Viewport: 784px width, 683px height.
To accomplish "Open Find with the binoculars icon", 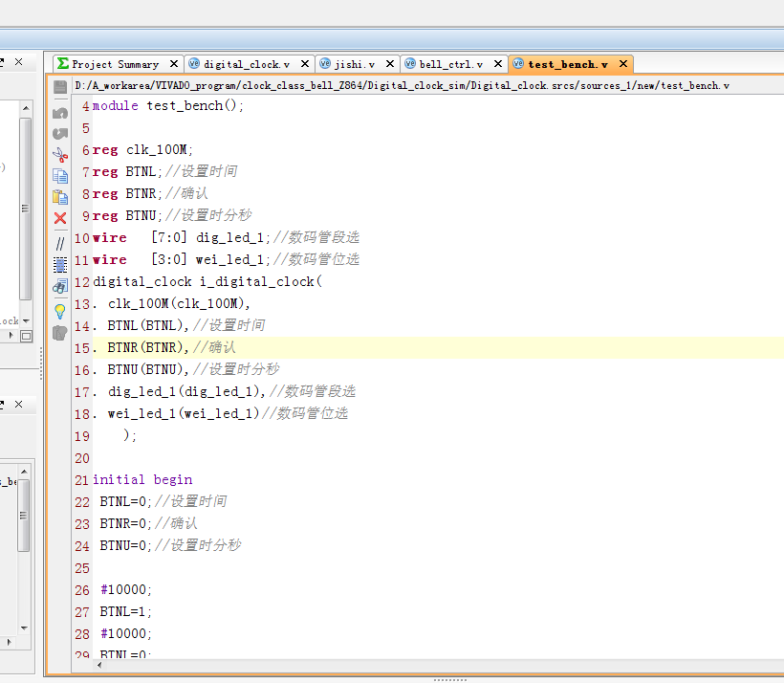I will (60, 286).
